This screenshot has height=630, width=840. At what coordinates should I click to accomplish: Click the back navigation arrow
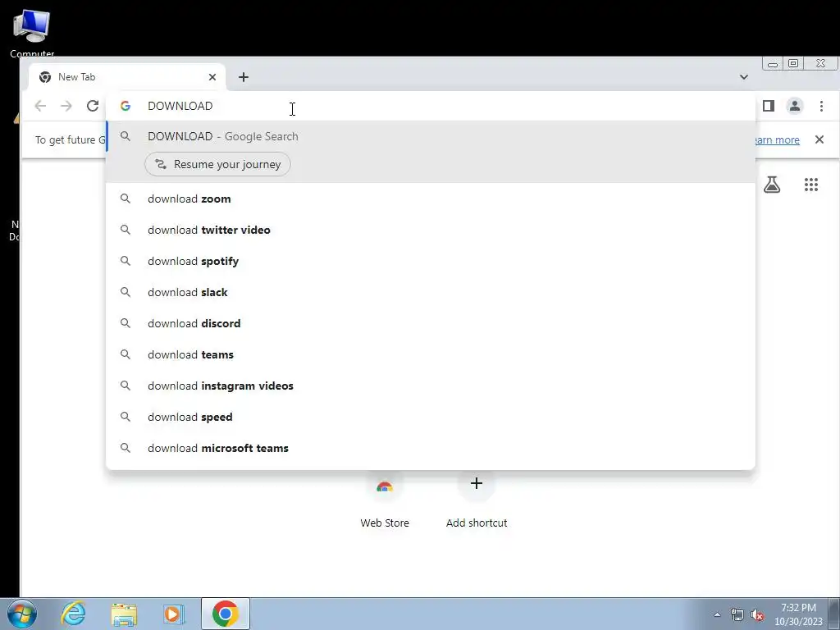tap(40, 106)
